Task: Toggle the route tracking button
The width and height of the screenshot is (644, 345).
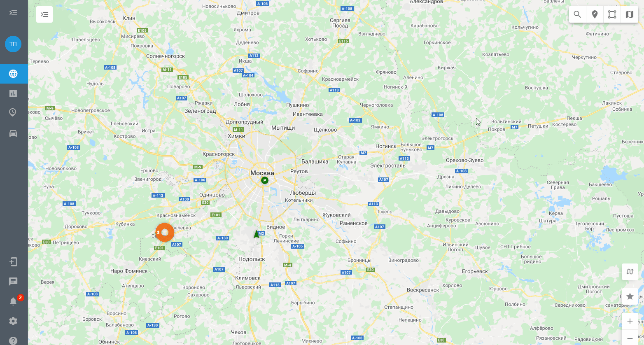Action: click(x=630, y=272)
